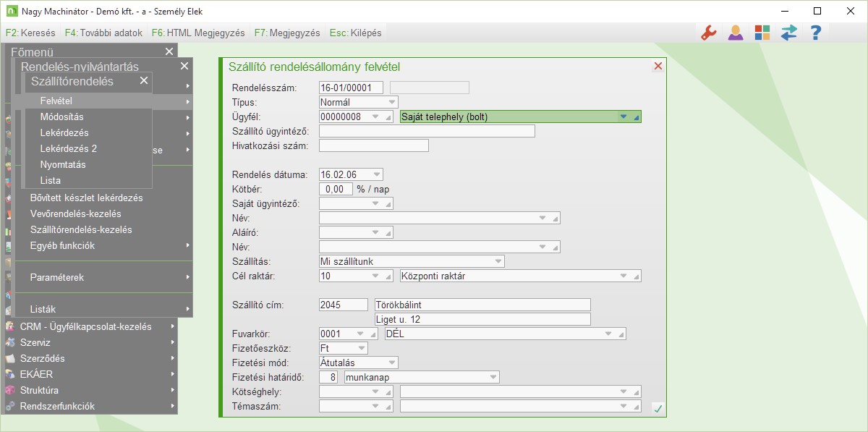Click the blue swap arrows icon
This screenshot has height=432, width=868.
(x=788, y=33)
